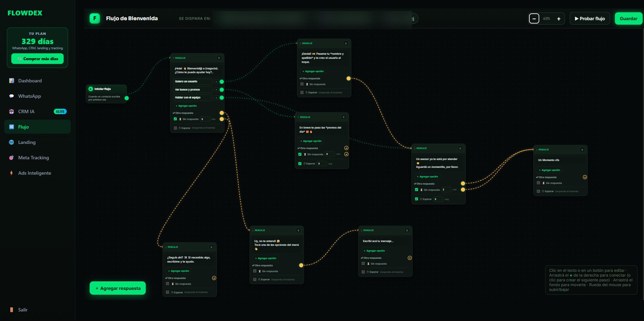Open CRM IA from the sidebar
The height and width of the screenshot is (321, 644).
point(37,112)
